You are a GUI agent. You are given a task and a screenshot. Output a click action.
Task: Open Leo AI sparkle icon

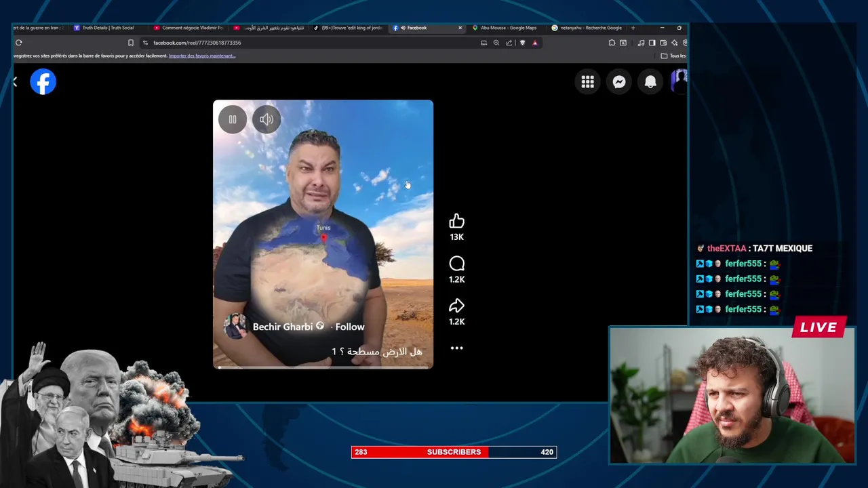click(x=674, y=43)
